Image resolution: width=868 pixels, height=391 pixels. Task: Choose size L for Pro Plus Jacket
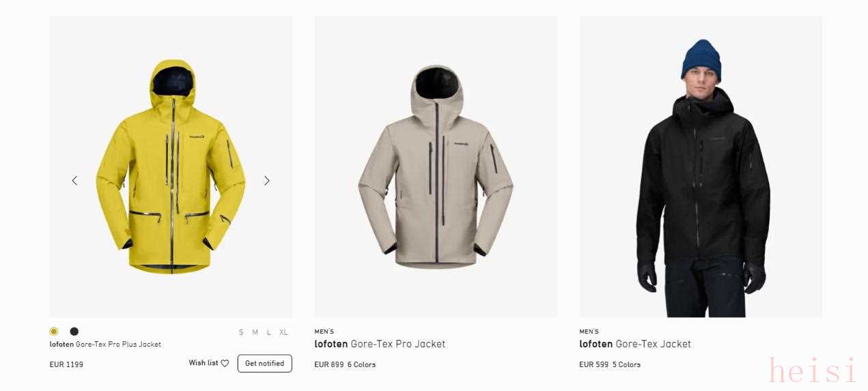(x=269, y=332)
